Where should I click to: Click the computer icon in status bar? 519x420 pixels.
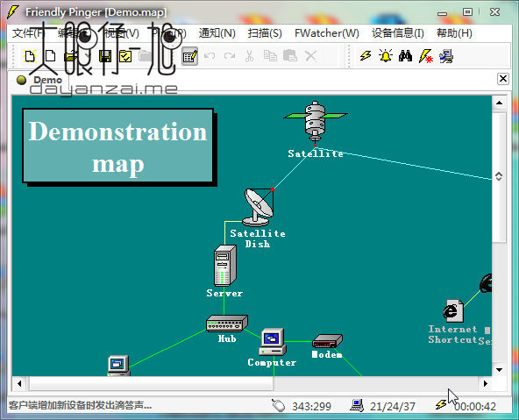coord(357,405)
